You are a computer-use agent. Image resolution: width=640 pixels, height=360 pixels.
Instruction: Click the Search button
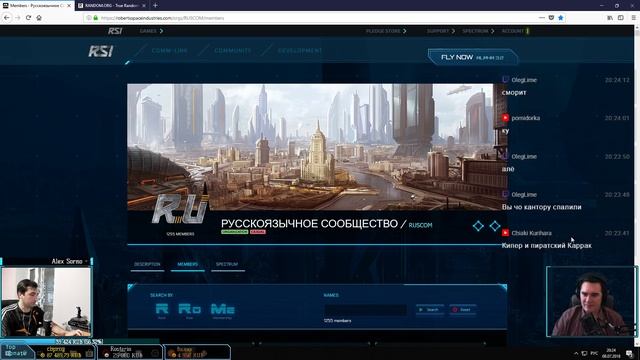click(x=429, y=310)
